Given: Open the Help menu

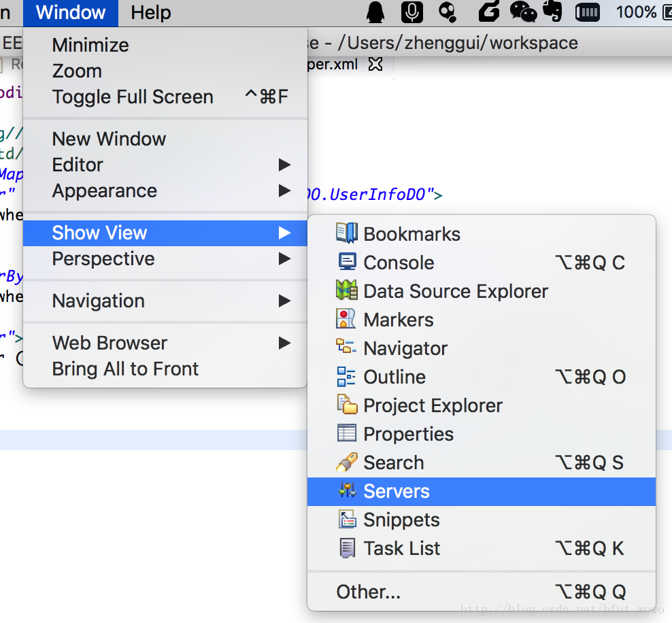Looking at the screenshot, I should pyautogui.click(x=151, y=12).
